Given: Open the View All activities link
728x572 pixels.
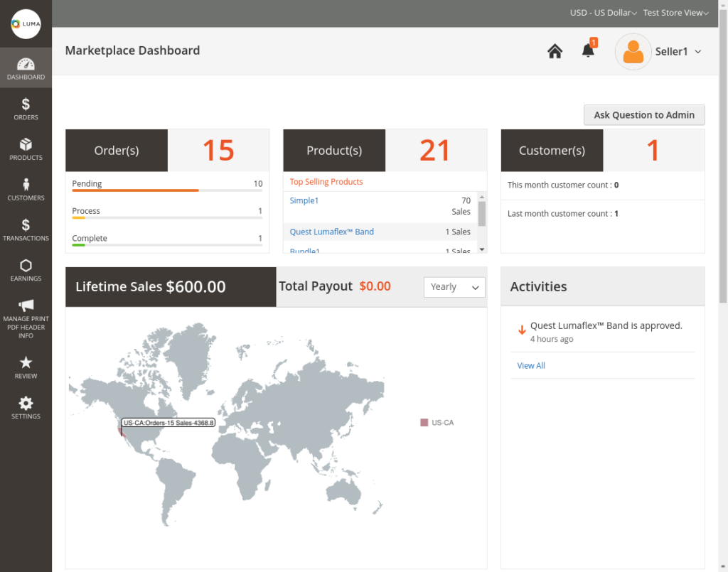Looking at the screenshot, I should tap(531, 365).
